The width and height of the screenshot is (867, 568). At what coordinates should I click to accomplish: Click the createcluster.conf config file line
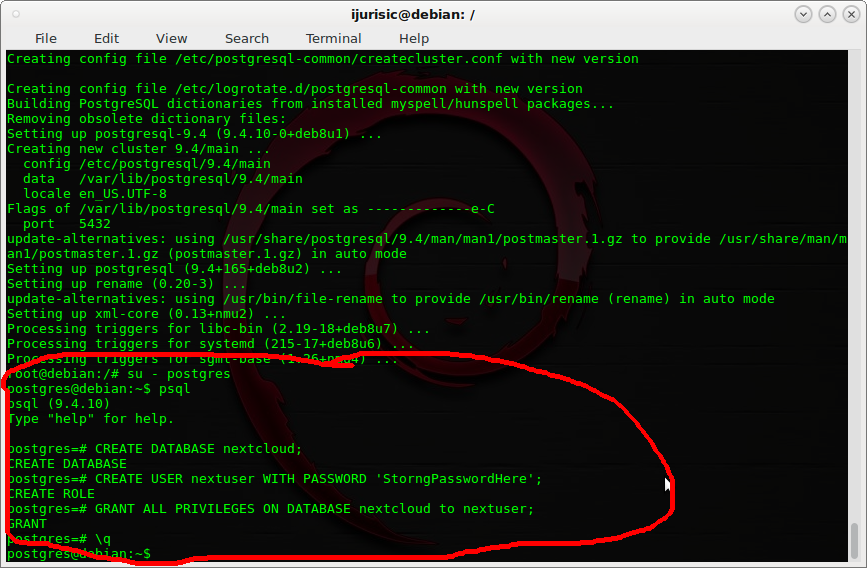323,59
